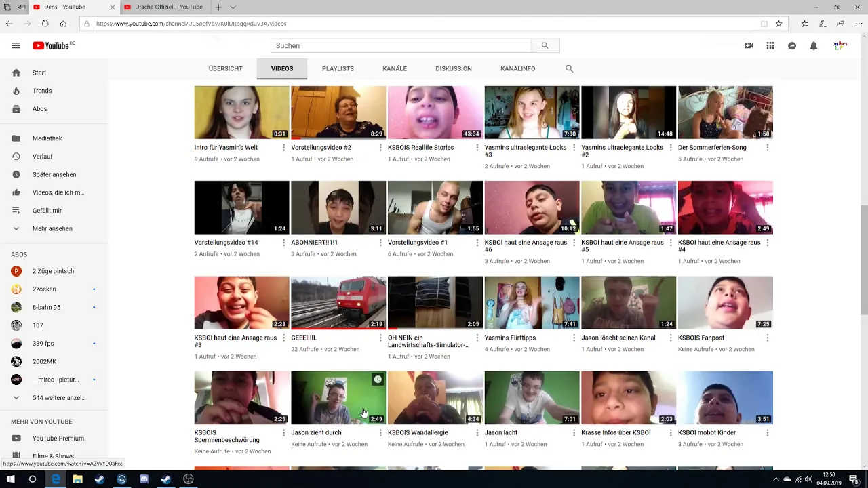Open ABONNIERT!!1!1 video thumbnail

[338, 207]
